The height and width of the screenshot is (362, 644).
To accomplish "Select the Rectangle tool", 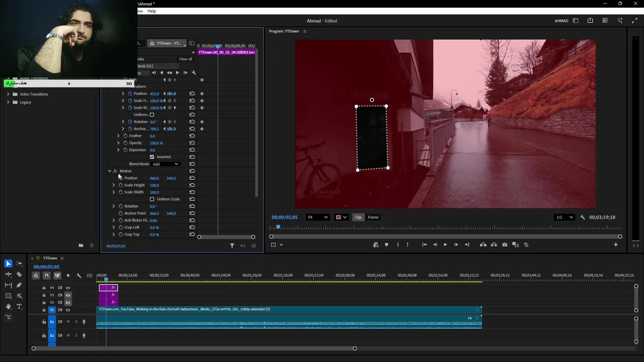I will [8, 296].
